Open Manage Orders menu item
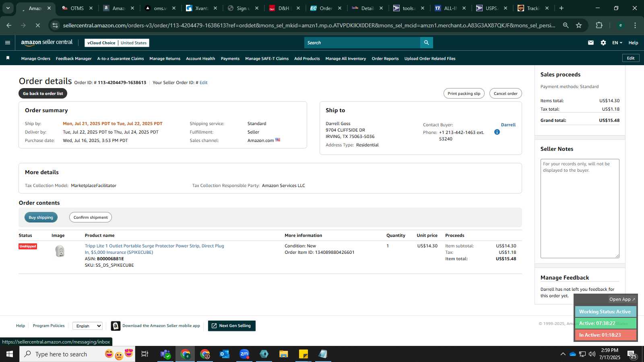 click(36, 58)
